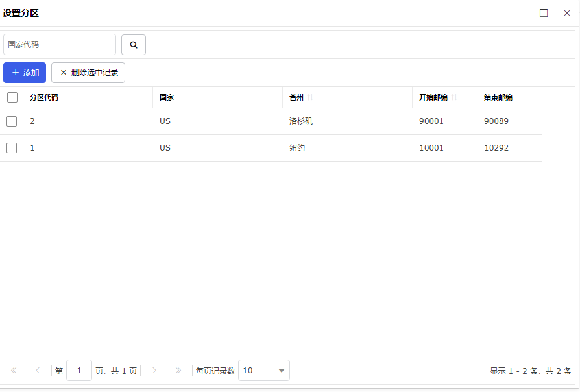580x392 pixels.
Task: Sort by the 省州 column arrows
Action: (x=310, y=97)
